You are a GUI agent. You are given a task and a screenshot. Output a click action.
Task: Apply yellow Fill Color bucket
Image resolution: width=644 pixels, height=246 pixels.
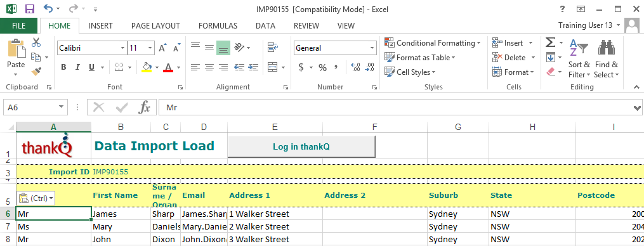coord(147,67)
